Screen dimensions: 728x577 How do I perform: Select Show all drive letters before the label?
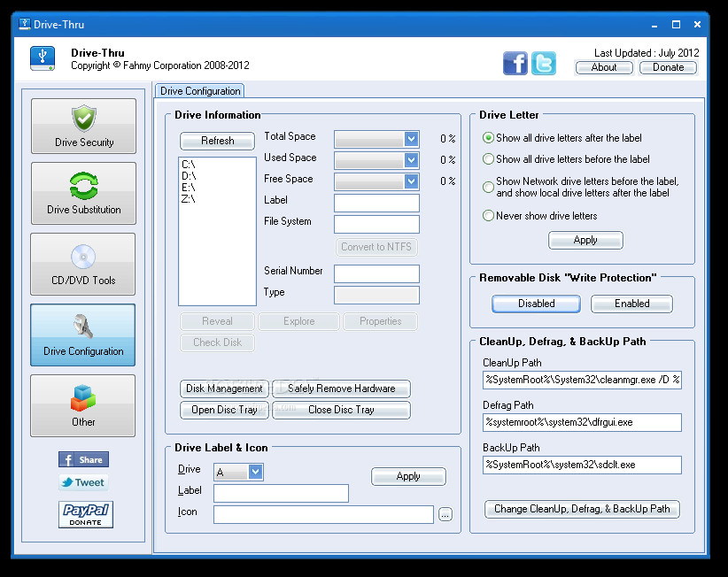[x=566, y=159]
